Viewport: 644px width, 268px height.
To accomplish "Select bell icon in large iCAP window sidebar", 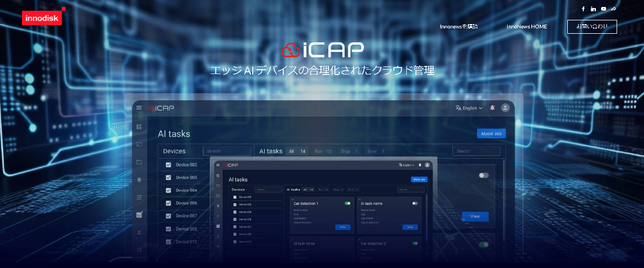I will tap(139, 180).
